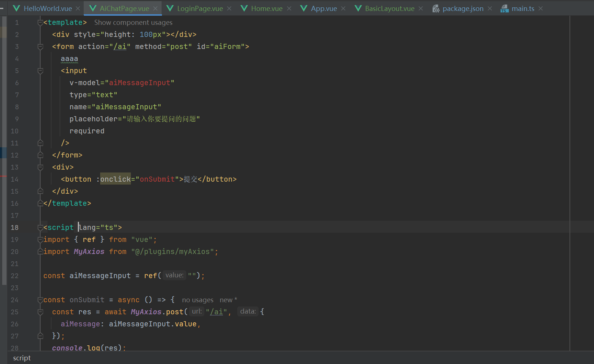The image size is (594, 364).
Task: Click the fold end marker at </div> line 15
Action: 40,191
